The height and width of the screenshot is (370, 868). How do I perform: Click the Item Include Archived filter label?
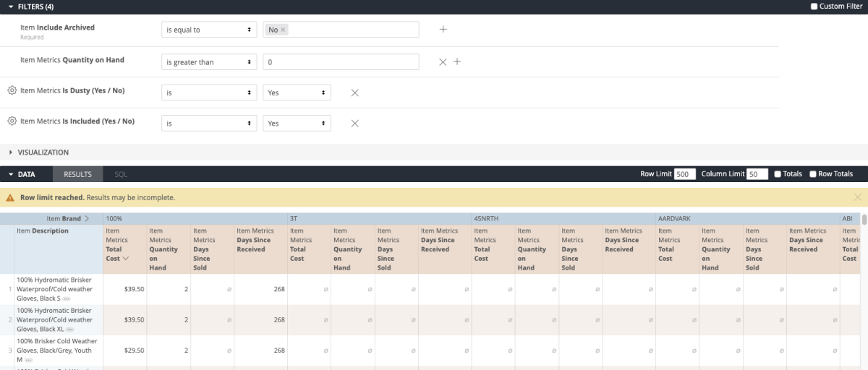coord(57,27)
